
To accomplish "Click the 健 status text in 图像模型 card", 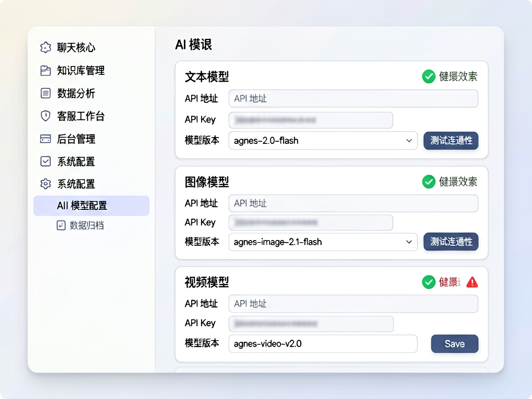I will [x=458, y=182].
